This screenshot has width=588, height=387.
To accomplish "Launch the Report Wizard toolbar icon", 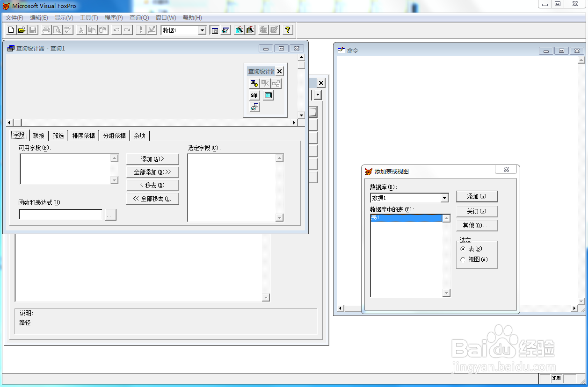I will click(250, 30).
